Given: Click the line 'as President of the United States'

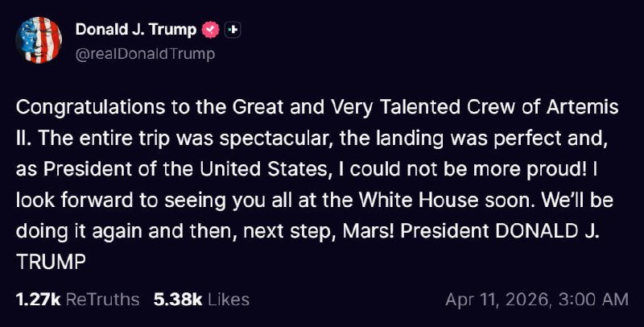Looking at the screenshot, I should click(172, 169).
